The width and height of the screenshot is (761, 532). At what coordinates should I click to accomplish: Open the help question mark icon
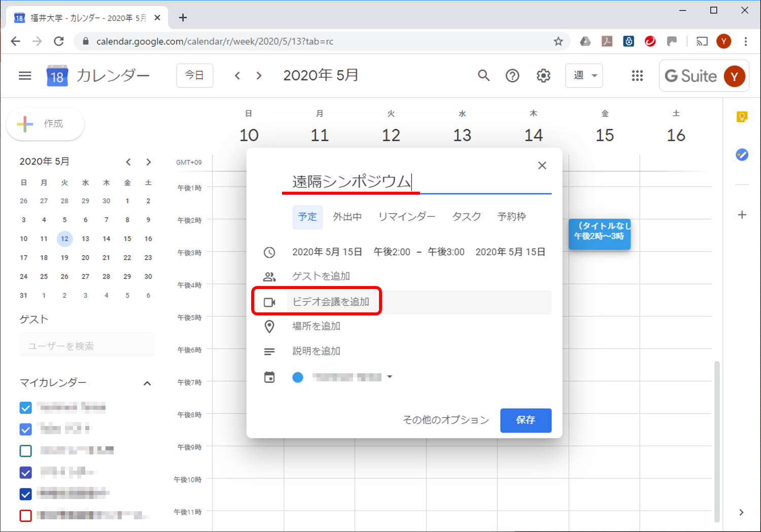tap(512, 76)
